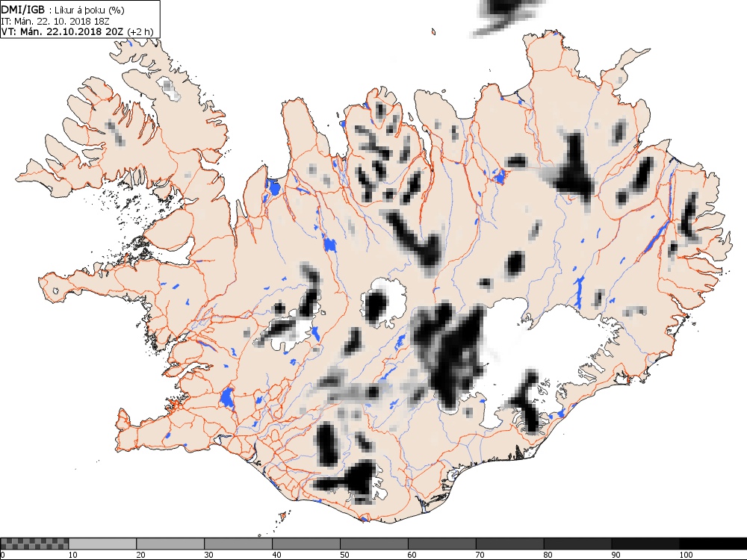Click the 30–40 percent legend swatch
747x560 pixels.
pyautogui.click(x=238, y=544)
